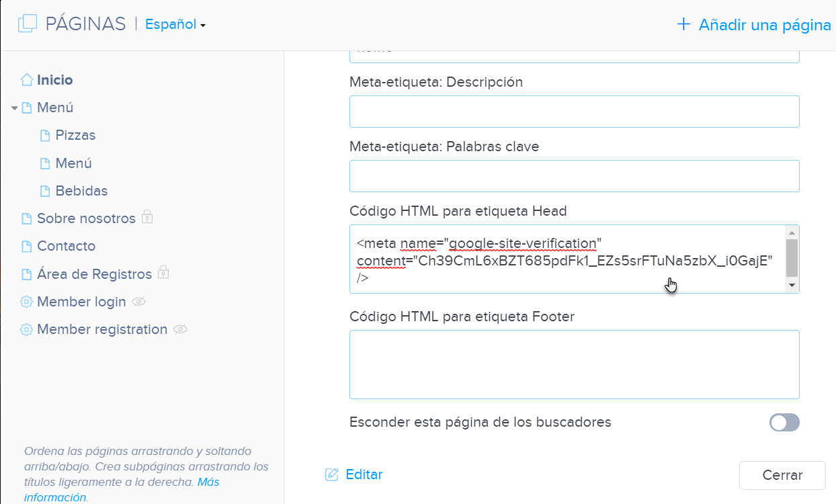The height and width of the screenshot is (504, 836).
Task: Click the eye icon next to Member registration
Action: pyautogui.click(x=181, y=329)
